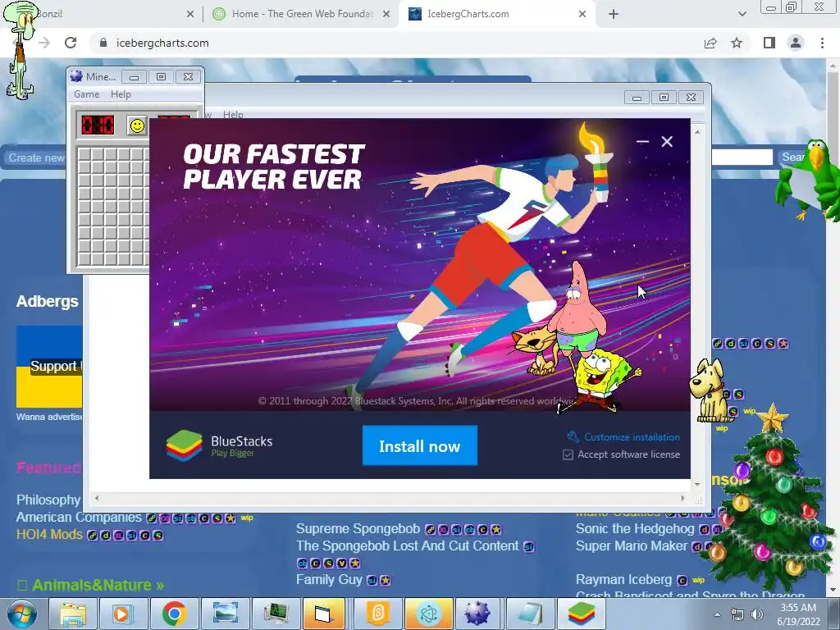Open The Spongebob Lost And Cut Content link
The image size is (840, 630).
click(407, 546)
